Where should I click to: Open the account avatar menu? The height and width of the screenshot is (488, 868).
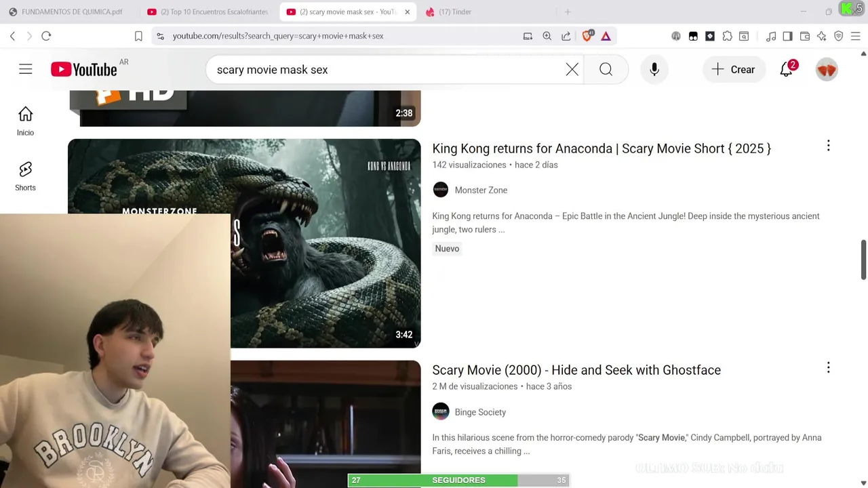[827, 69]
